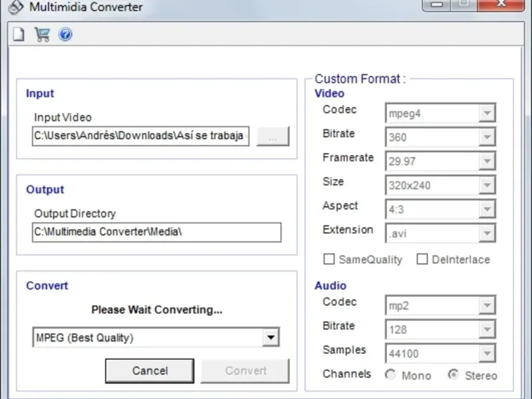This screenshot has width=532, height=399.
Task: Open the MPEG (Best Quality) format dropdown
Action: pyautogui.click(x=156, y=337)
